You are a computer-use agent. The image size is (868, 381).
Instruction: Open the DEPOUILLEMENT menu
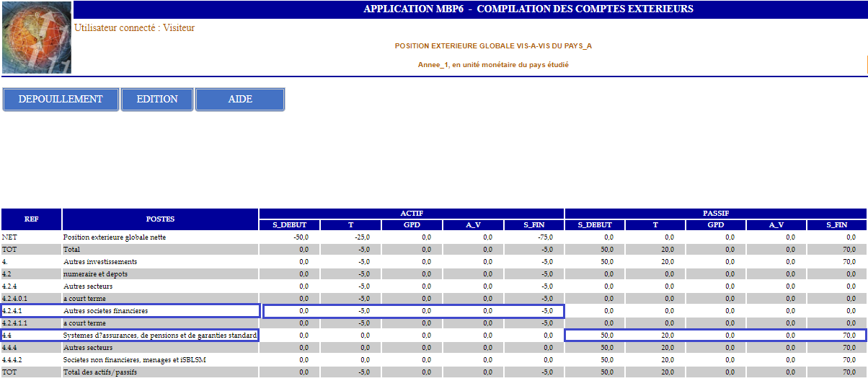(61, 100)
